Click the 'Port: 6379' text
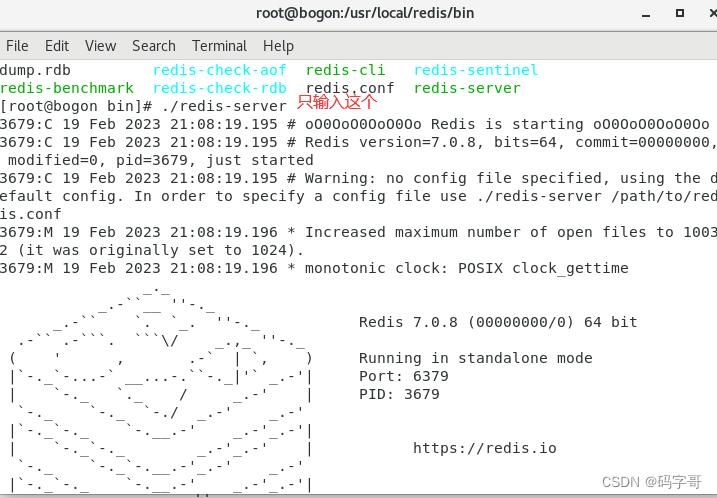The image size is (717, 498). tap(404, 376)
